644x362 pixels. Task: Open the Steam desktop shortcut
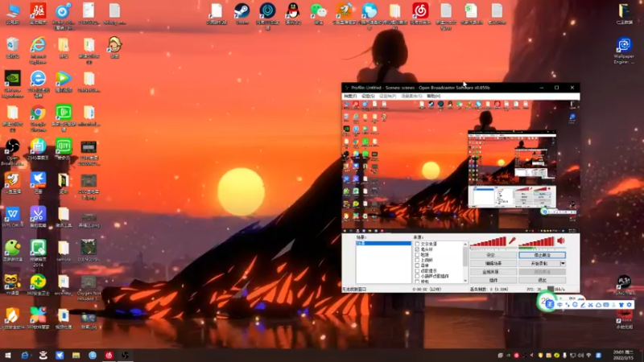coord(242,14)
